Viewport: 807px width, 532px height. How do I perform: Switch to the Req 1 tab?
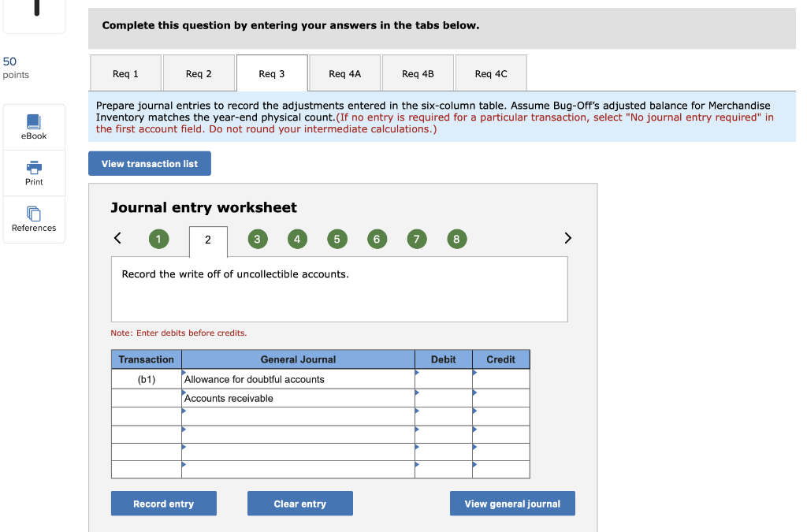125,73
